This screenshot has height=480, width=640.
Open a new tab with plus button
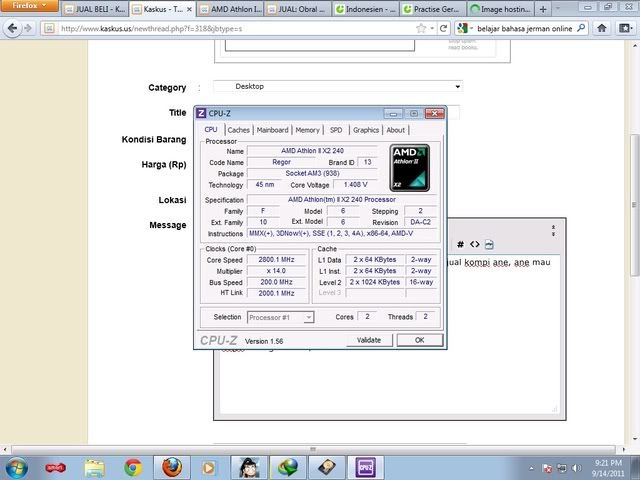(542, 9)
